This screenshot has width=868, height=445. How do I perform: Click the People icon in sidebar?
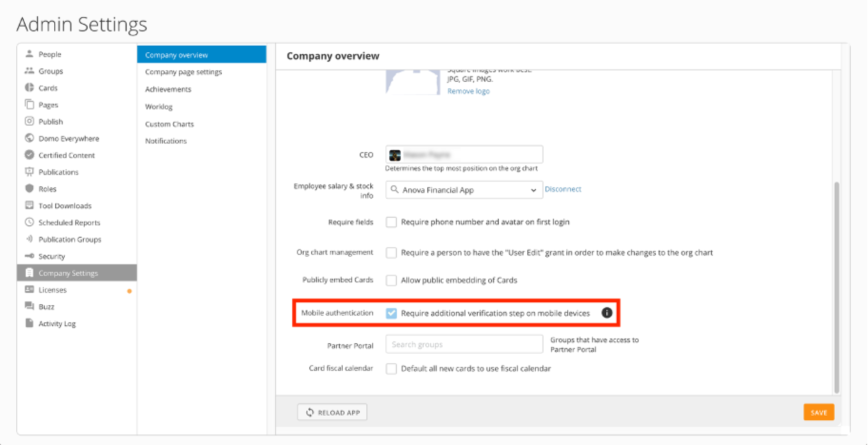[30, 54]
